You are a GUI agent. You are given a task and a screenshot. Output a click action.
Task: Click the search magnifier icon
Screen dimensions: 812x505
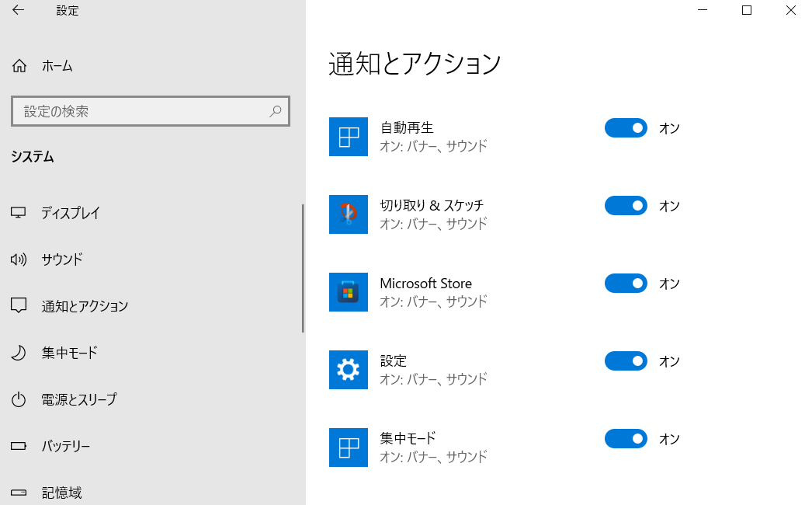pyautogui.click(x=275, y=111)
